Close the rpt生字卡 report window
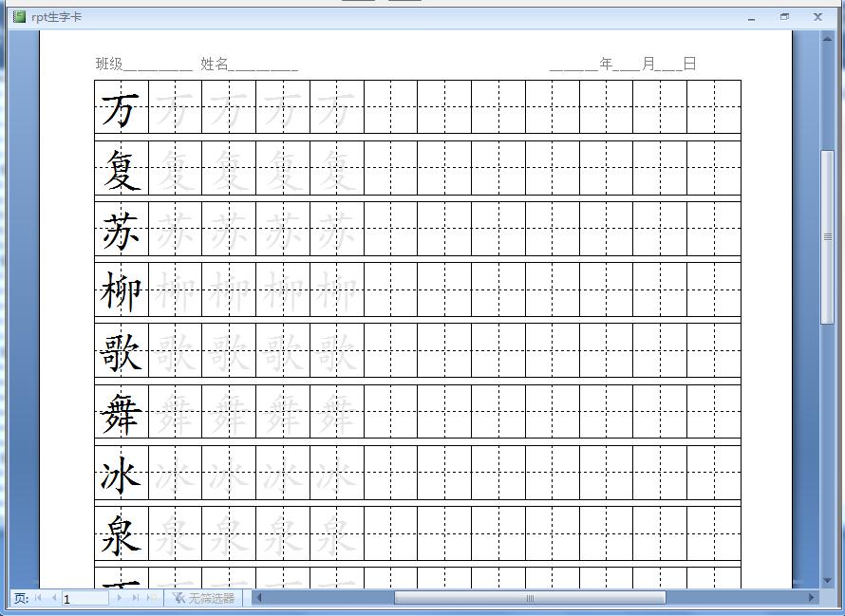 [817, 17]
